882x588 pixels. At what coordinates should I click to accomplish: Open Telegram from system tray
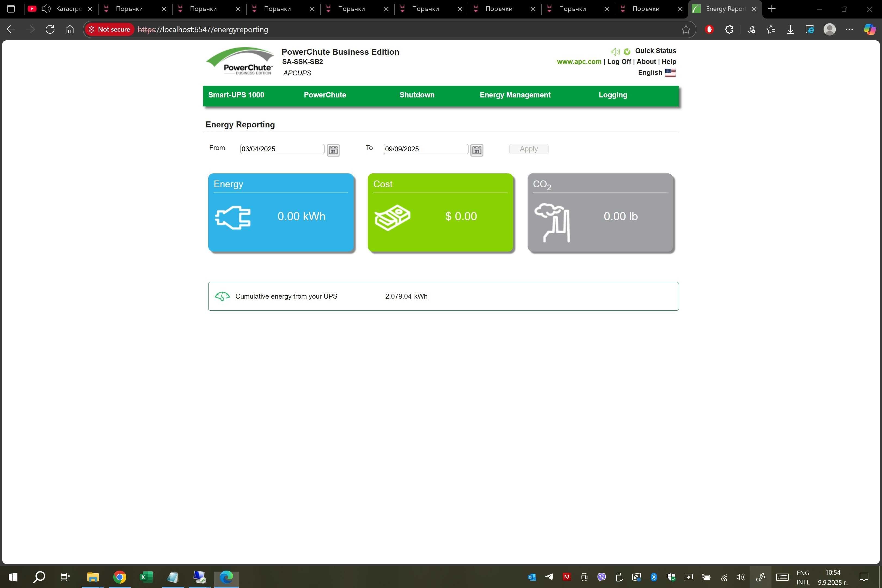click(549, 577)
